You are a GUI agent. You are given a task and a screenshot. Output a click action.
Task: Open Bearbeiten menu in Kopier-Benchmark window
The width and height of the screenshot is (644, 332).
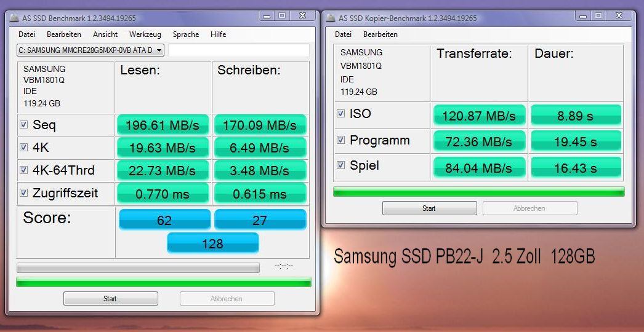click(380, 34)
